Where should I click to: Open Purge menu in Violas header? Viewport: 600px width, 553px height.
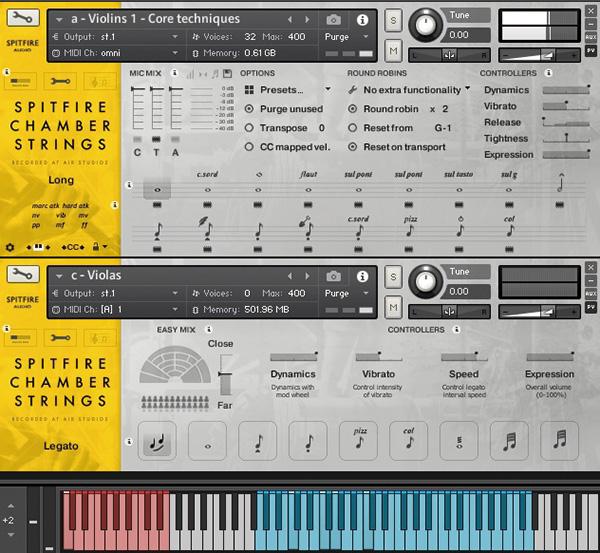(346, 293)
